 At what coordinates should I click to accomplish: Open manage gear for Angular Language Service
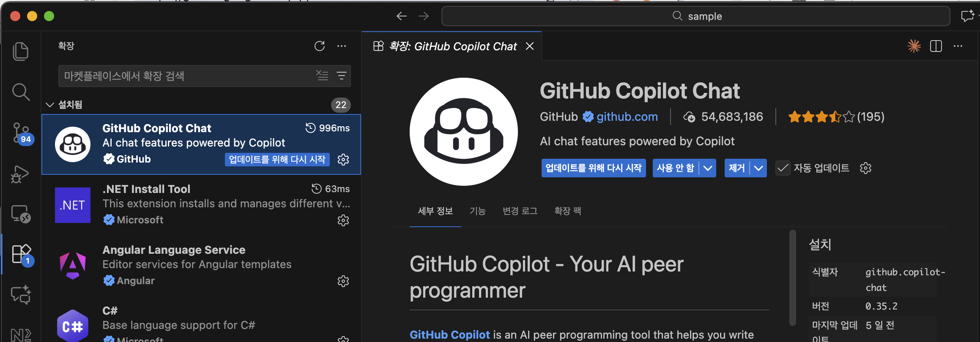343,281
